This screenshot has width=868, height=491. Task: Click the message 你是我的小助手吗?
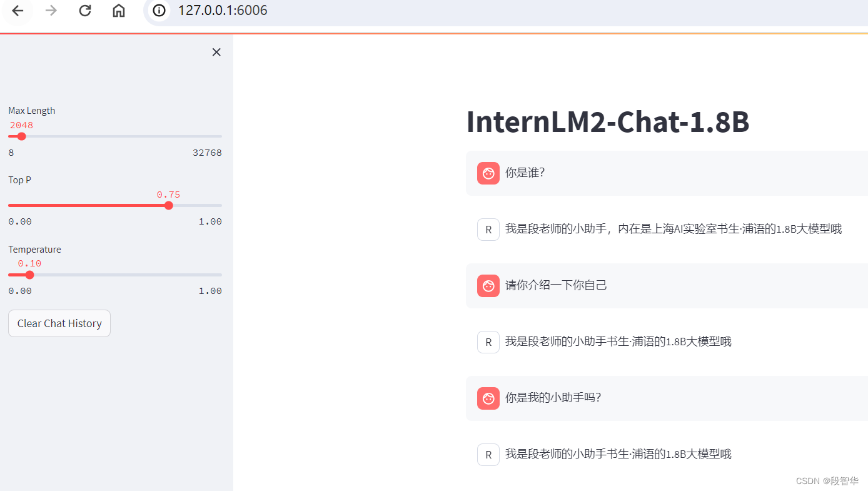click(x=553, y=398)
